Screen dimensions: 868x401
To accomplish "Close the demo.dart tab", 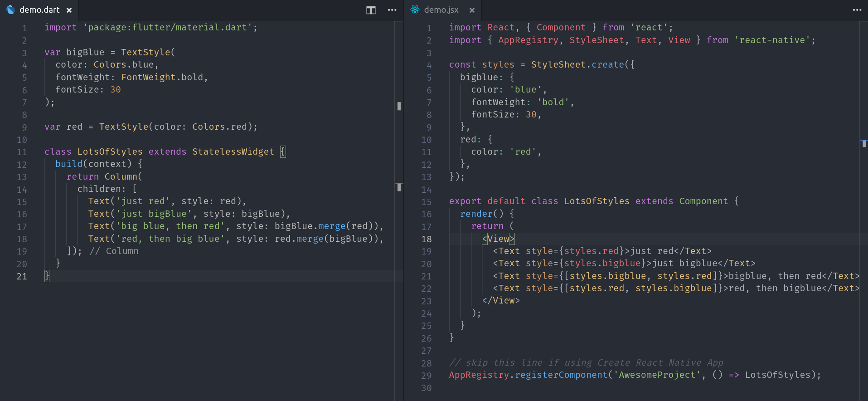I will tap(69, 10).
